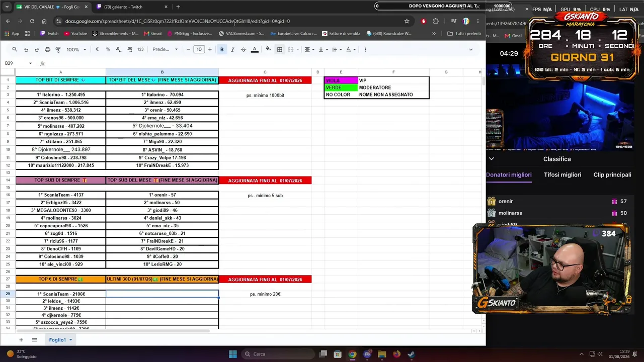This screenshot has width=644, height=362.
Task: Open the weather widget showing 33°C
Action: pos(21,354)
